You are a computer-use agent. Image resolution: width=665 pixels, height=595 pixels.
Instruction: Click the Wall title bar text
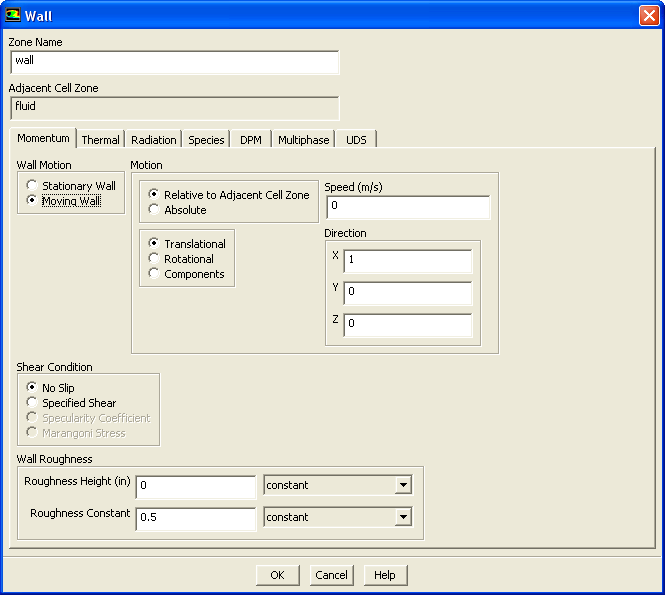[38, 16]
